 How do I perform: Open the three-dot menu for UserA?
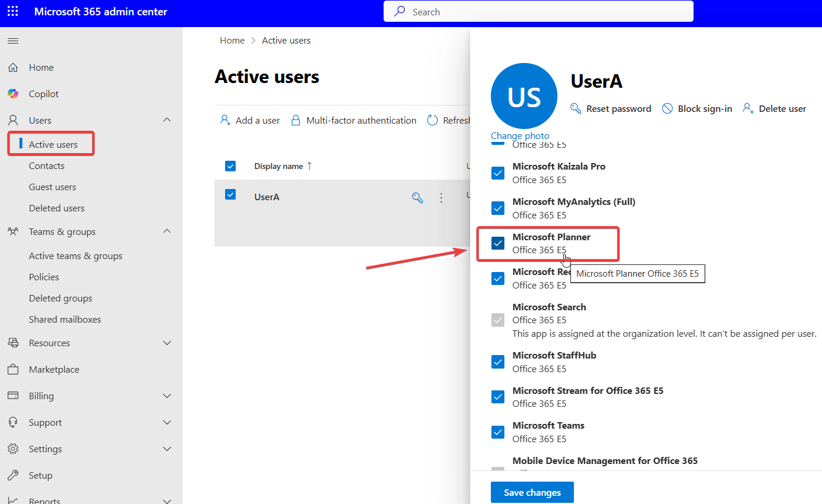tap(441, 198)
